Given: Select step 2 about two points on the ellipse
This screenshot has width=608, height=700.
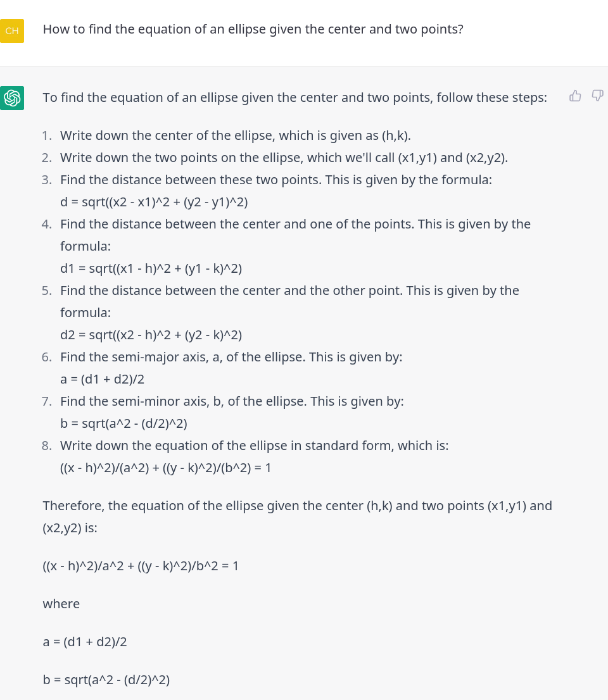Looking at the screenshot, I should (x=284, y=158).
